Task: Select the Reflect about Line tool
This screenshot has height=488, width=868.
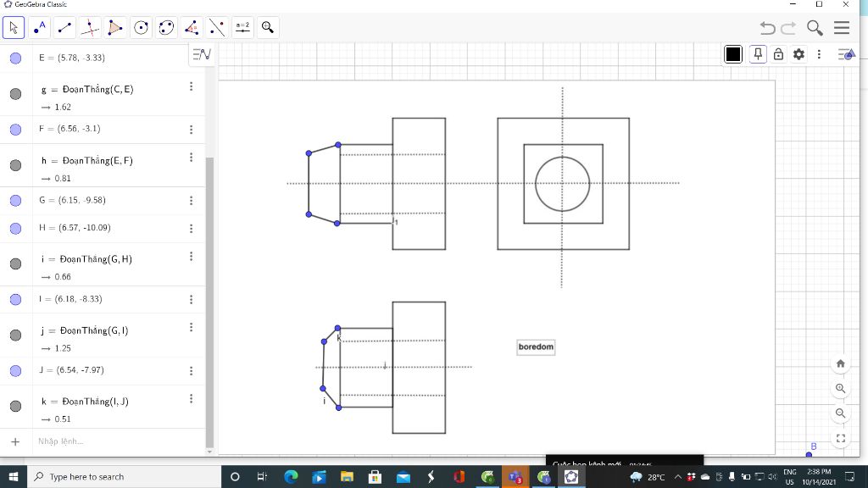Action: pyautogui.click(x=217, y=28)
